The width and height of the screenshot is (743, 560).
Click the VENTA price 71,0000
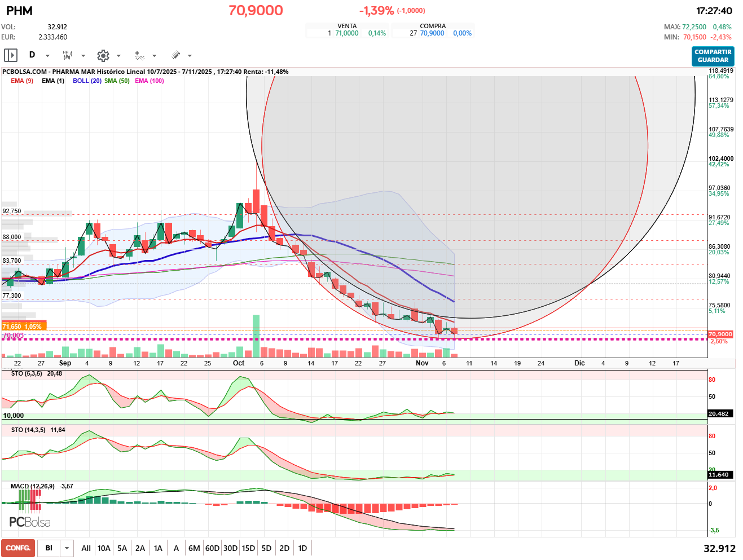tap(346, 33)
